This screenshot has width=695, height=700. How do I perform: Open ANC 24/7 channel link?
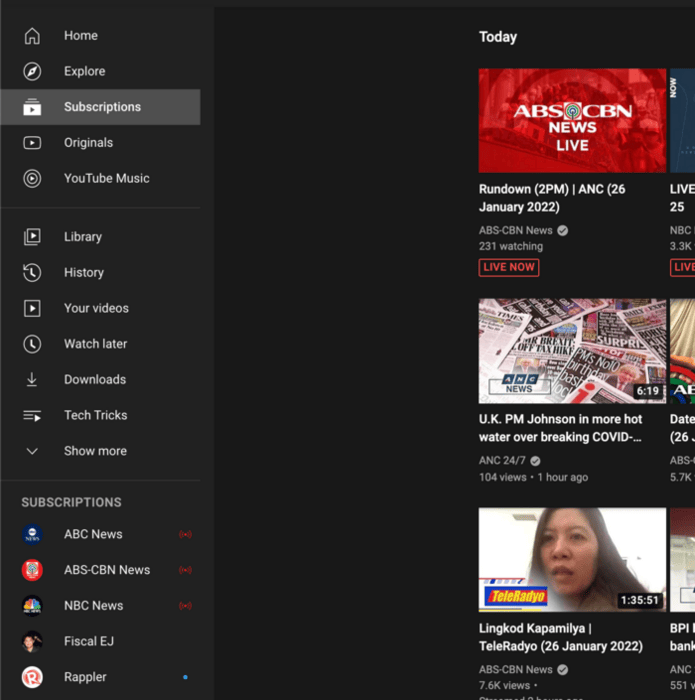pyautogui.click(x=502, y=460)
